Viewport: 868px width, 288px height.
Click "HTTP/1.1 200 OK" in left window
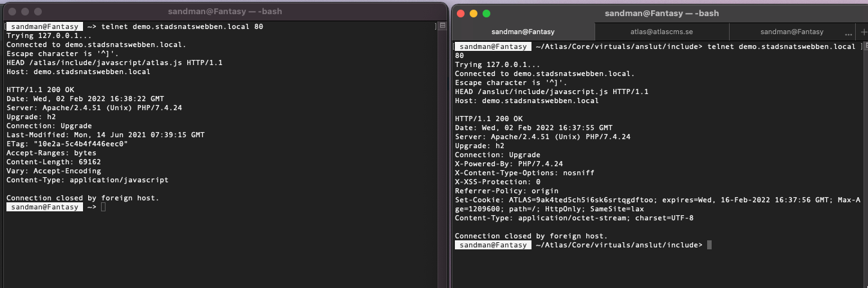[x=40, y=90]
